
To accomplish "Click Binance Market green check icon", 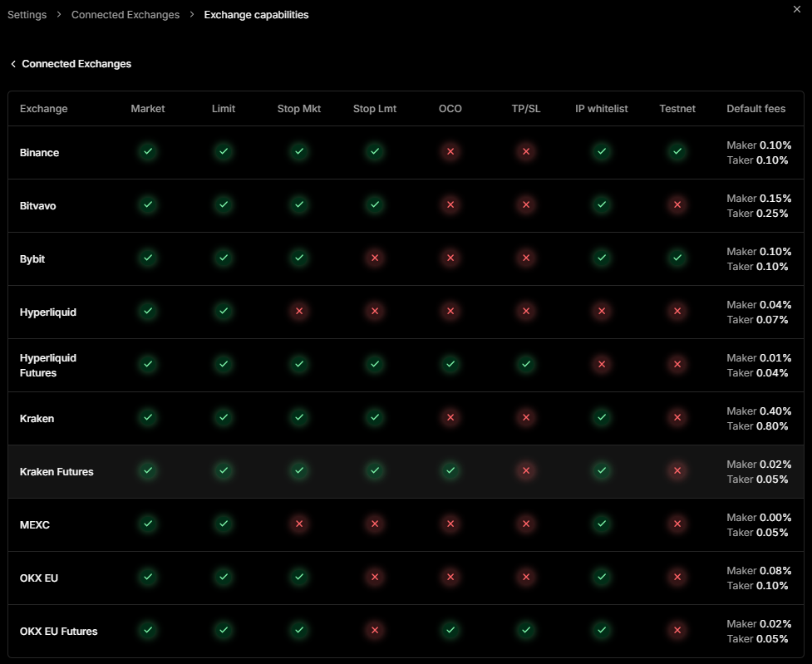I will click(148, 152).
